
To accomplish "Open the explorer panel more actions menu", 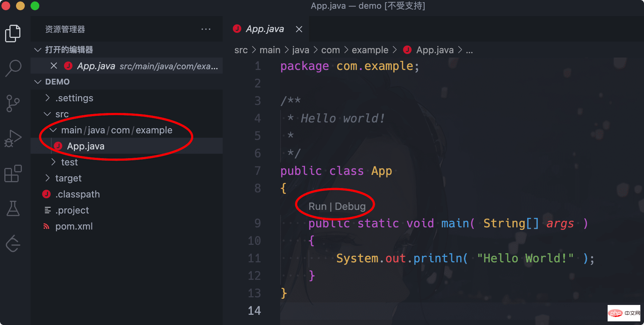I will (x=206, y=29).
